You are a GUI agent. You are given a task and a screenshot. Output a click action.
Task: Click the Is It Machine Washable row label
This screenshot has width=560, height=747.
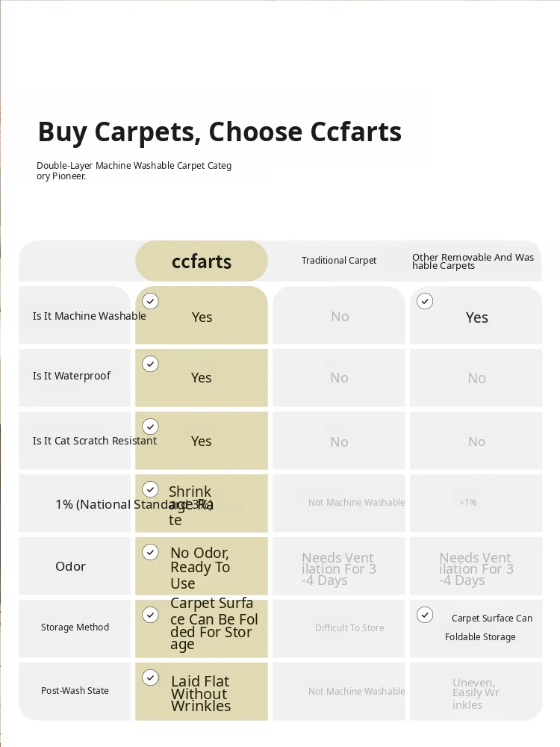click(x=89, y=316)
